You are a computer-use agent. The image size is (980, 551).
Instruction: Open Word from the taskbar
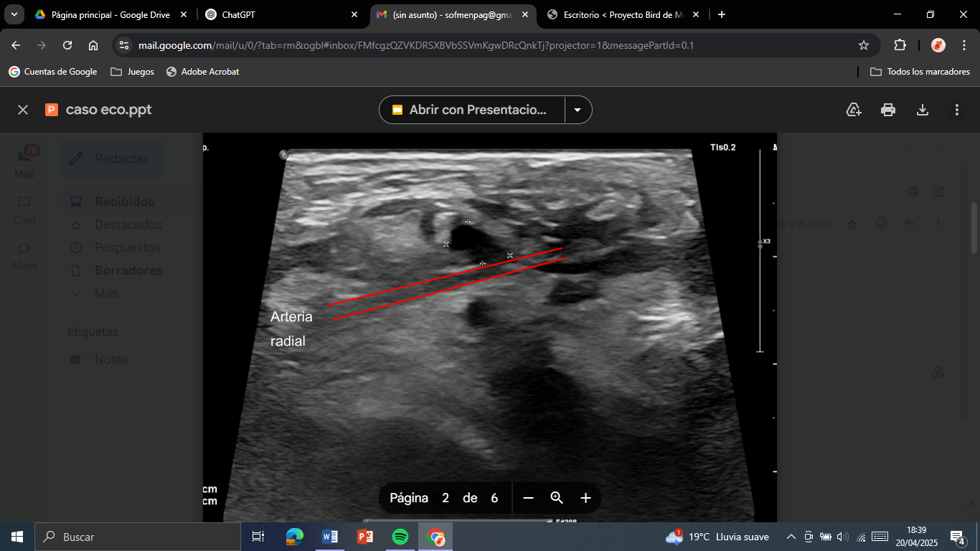coord(330,537)
